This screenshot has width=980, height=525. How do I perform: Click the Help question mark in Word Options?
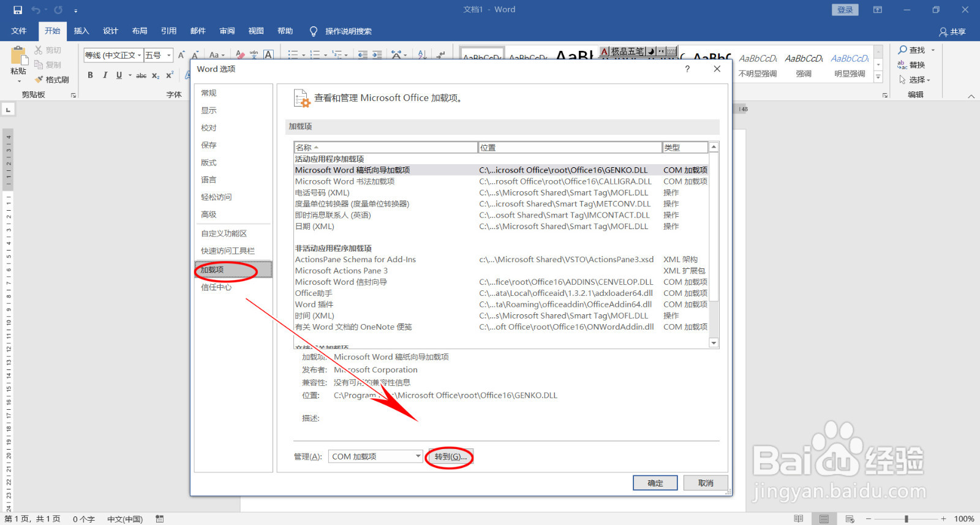687,69
